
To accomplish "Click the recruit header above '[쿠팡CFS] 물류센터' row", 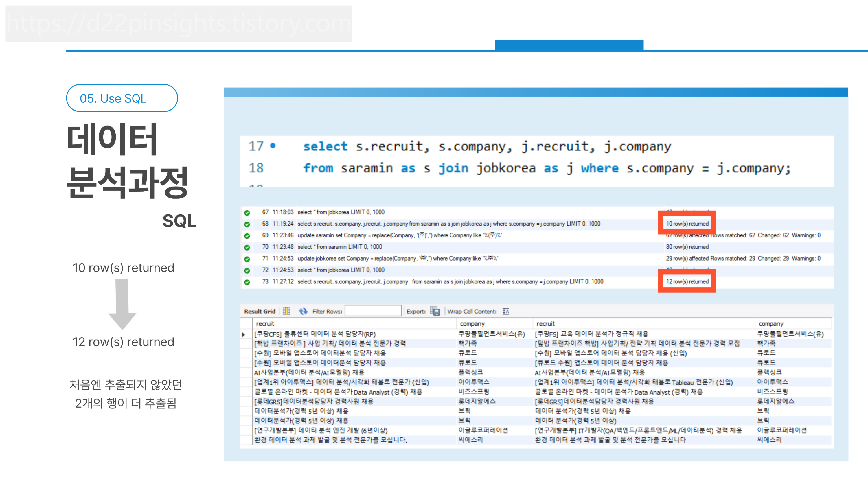I will point(265,324).
